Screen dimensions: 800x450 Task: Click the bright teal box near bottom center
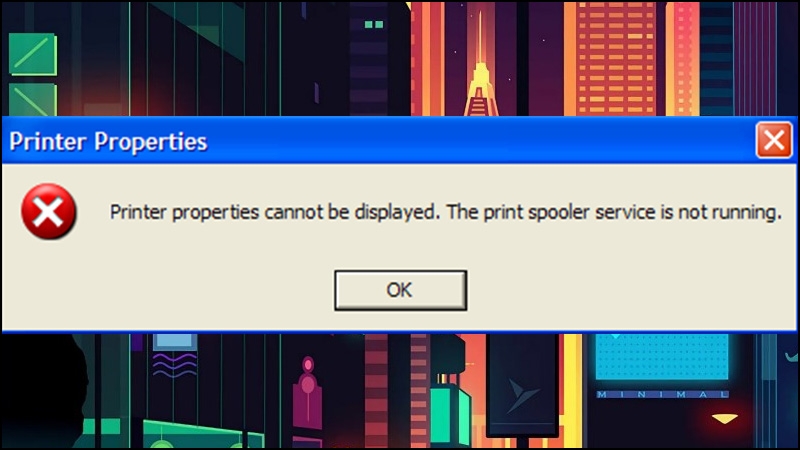(x=446, y=415)
